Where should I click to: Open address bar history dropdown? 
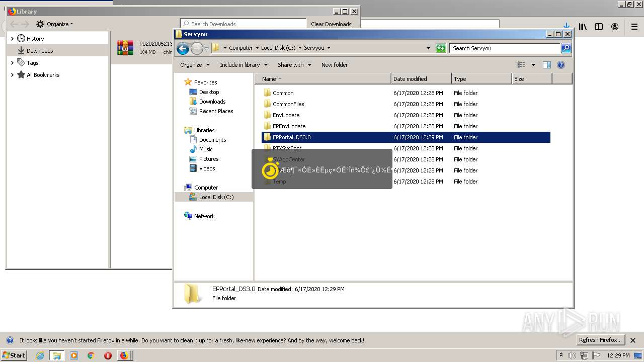point(428,48)
